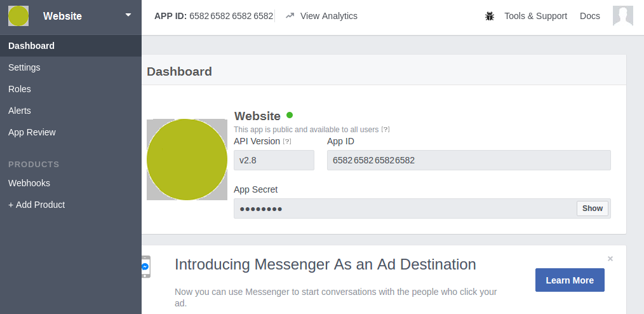The width and height of the screenshot is (644, 314).
Task: Click the PRODUCTS section label
Action: pos(34,165)
